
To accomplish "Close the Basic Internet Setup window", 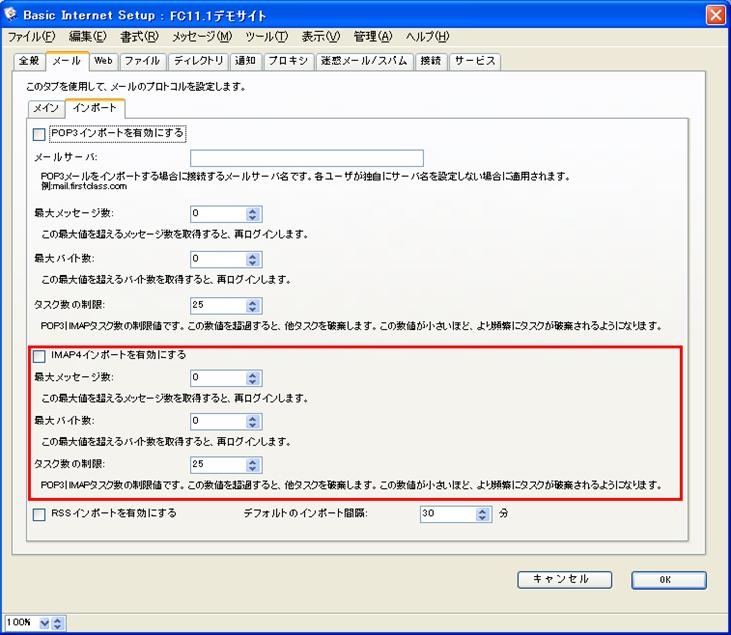I will tap(715, 15).
